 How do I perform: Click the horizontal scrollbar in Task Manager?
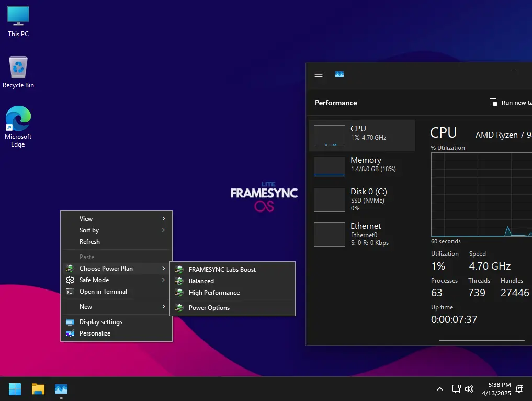pyautogui.click(x=481, y=340)
